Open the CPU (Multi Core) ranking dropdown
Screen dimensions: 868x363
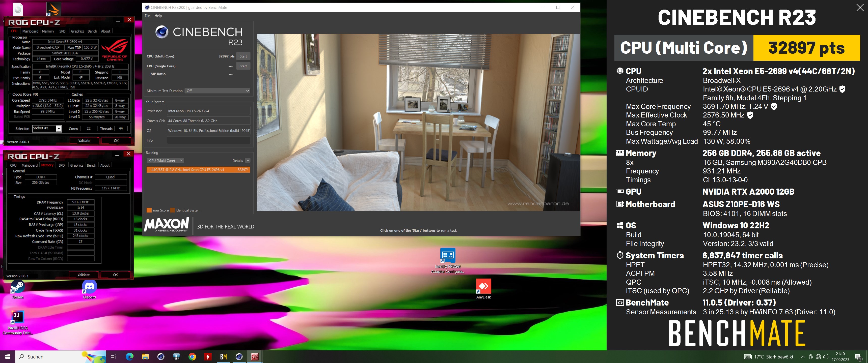tap(165, 161)
